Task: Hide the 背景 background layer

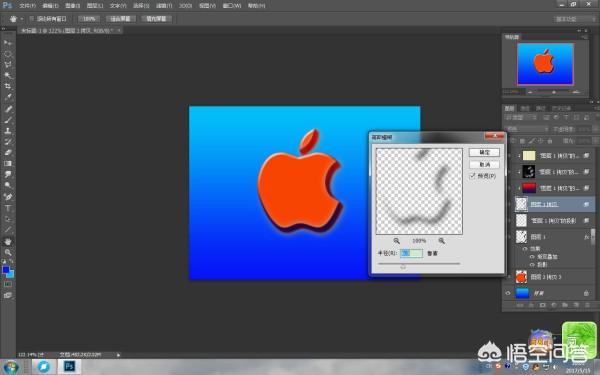Action: pyautogui.click(x=508, y=293)
